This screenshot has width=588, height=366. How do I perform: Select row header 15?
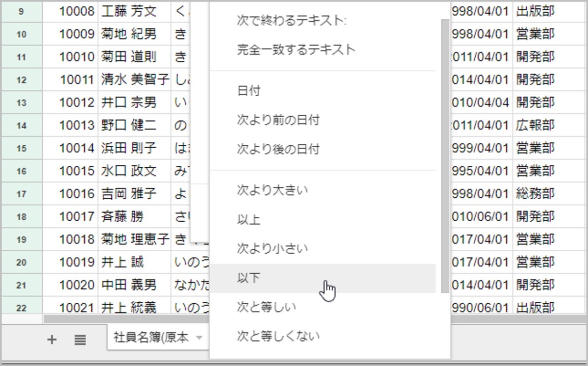(22, 148)
